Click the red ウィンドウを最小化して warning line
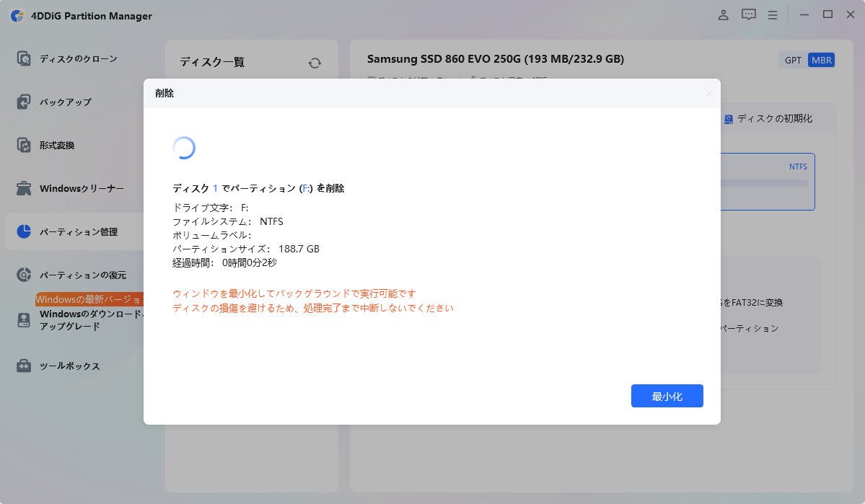The height and width of the screenshot is (504, 865). (x=294, y=293)
